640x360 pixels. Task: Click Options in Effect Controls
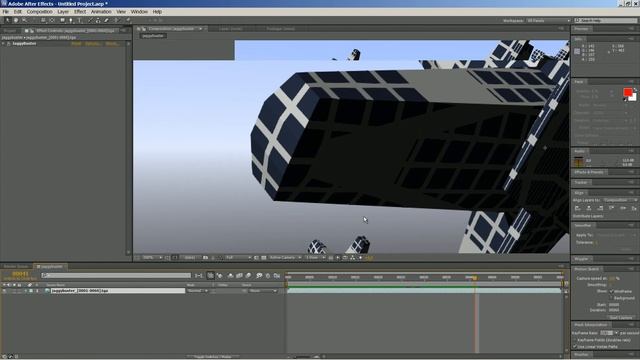[92, 43]
